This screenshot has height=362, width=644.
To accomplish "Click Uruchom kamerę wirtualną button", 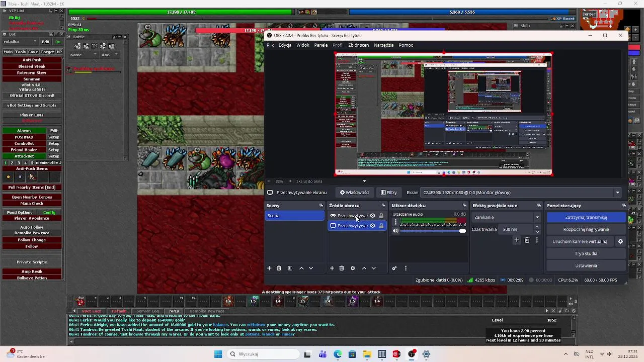I will click(580, 241).
